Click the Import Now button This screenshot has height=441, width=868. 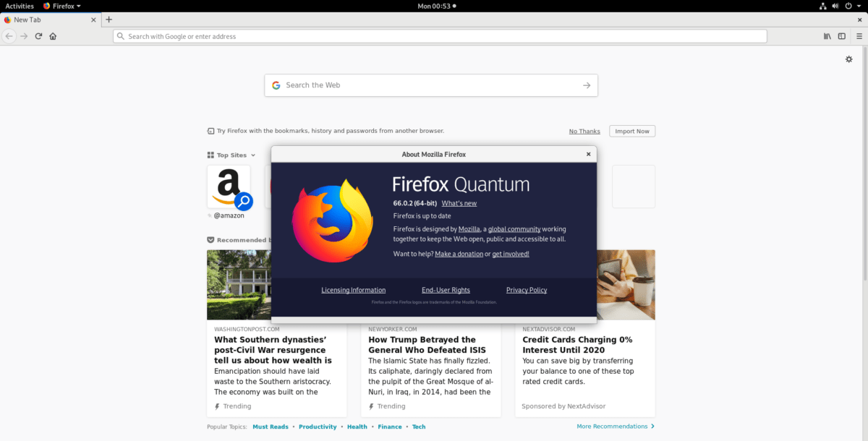click(x=632, y=131)
